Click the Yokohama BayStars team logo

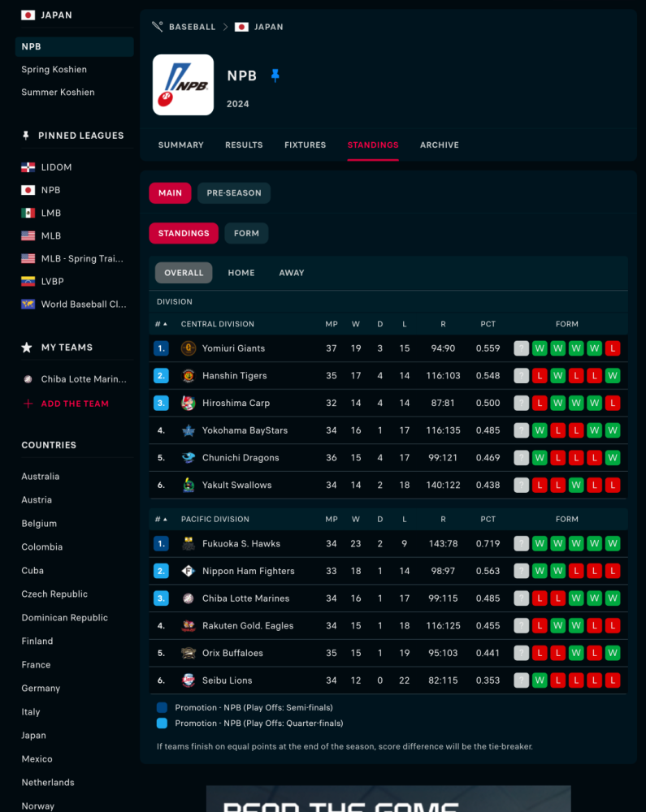tap(188, 430)
